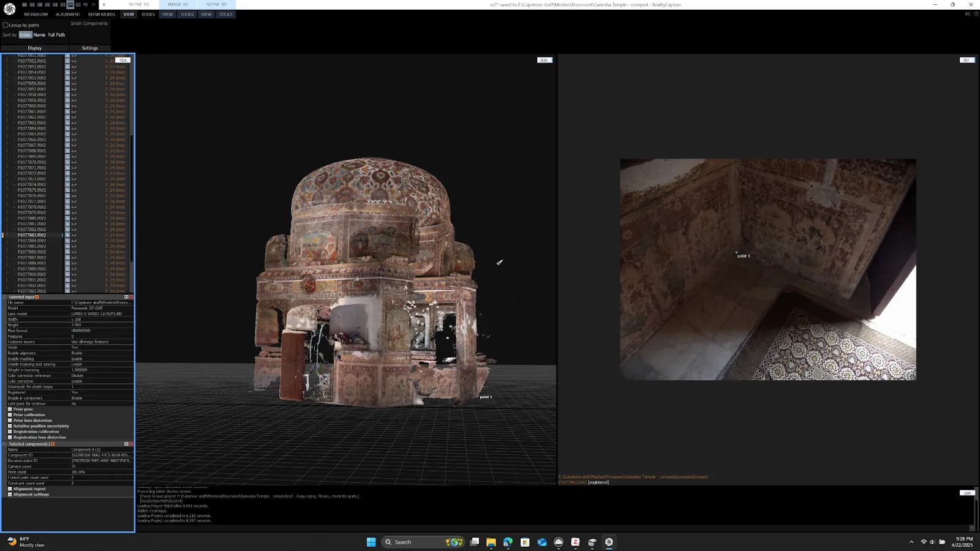Open File Explorer from the taskbar
Viewport: 980px width, 551px height.
tap(491, 542)
